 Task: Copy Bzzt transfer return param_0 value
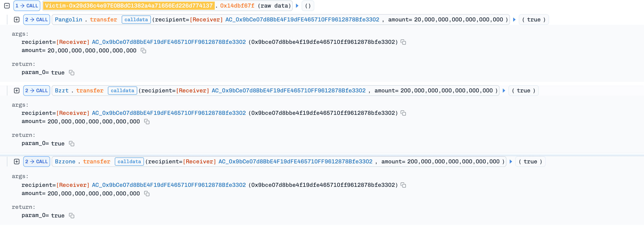[72, 144]
